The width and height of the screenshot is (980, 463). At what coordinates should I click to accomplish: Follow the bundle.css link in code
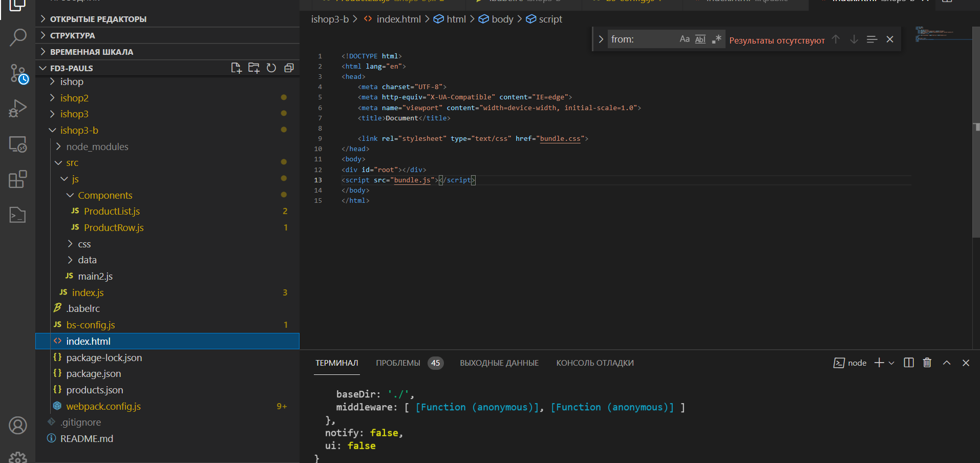click(x=560, y=139)
